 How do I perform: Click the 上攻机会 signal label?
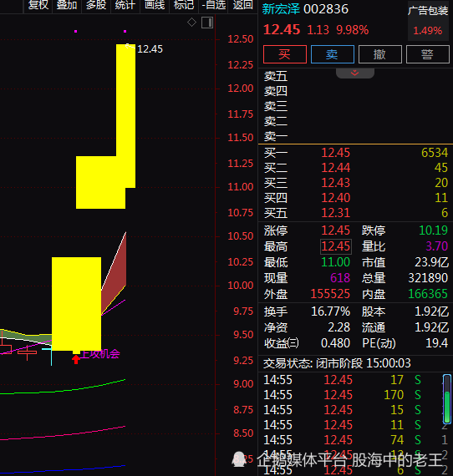(100, 354)
